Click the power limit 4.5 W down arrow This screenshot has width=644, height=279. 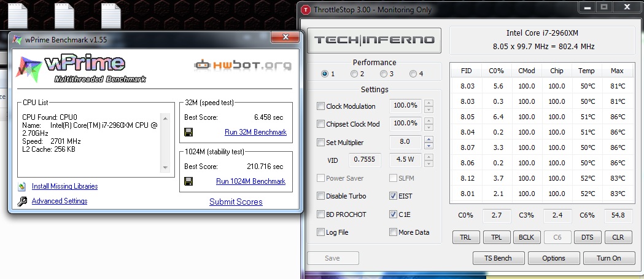pyautogui.click(x=429, y=163)
